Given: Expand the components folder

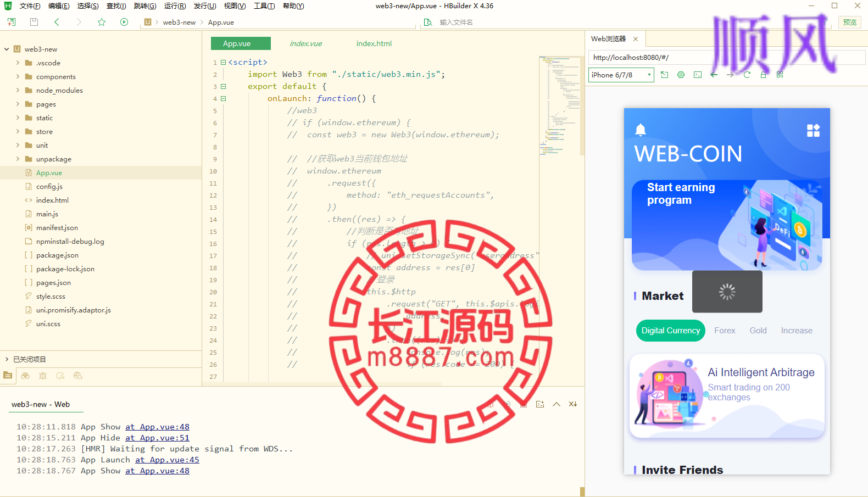Looking at the screenshot, I should 18,76.
